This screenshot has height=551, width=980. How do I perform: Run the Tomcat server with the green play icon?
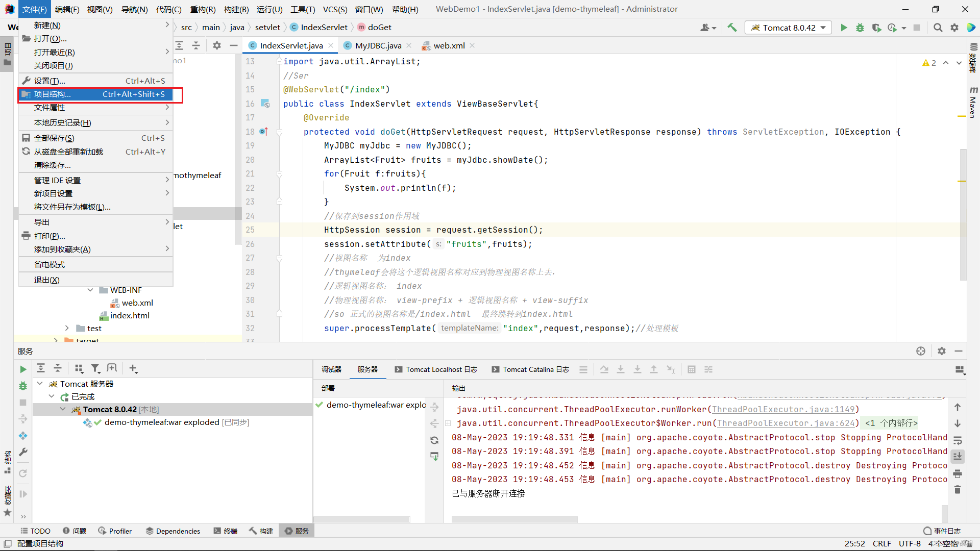[843, 28]
